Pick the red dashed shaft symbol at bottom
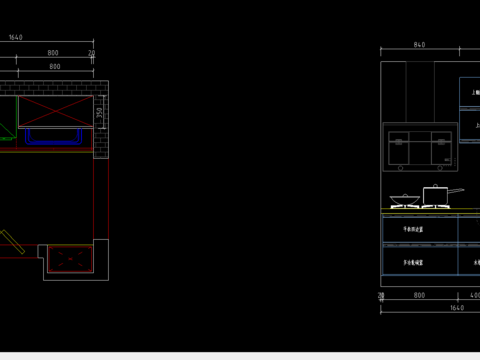Screen dimensions: 480x360 [70, 259]
